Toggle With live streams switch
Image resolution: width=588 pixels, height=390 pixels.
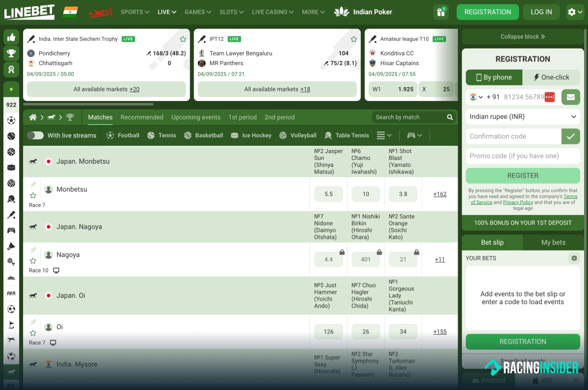(35, 135)
